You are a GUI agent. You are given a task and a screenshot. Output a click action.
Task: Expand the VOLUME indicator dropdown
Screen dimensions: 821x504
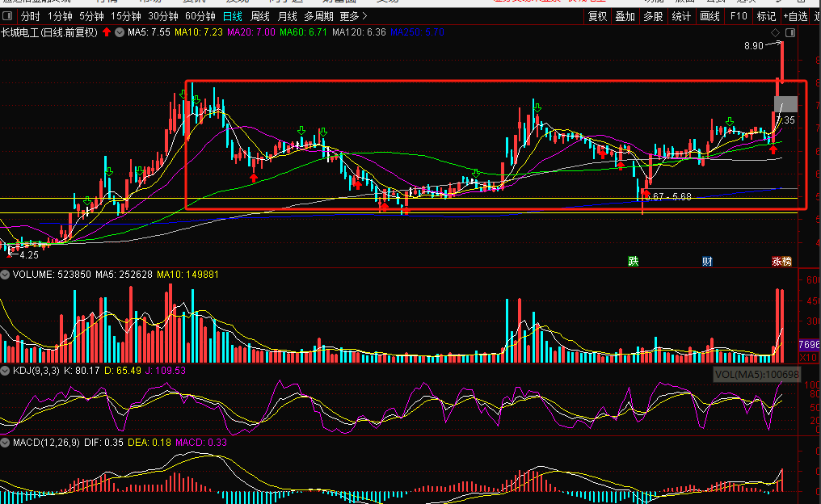[5, 275]
